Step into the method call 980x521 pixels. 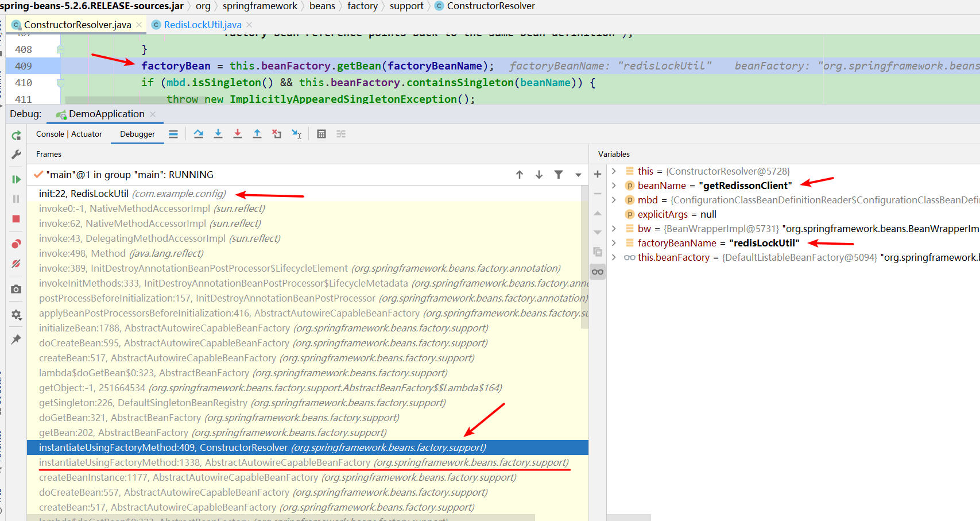pos(218,133)
